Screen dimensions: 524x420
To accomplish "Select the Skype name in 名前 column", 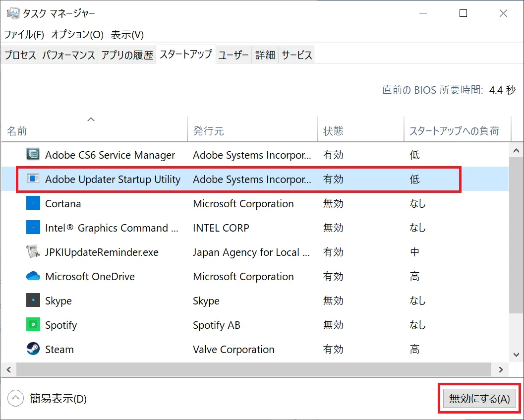I will pos(58,301).
